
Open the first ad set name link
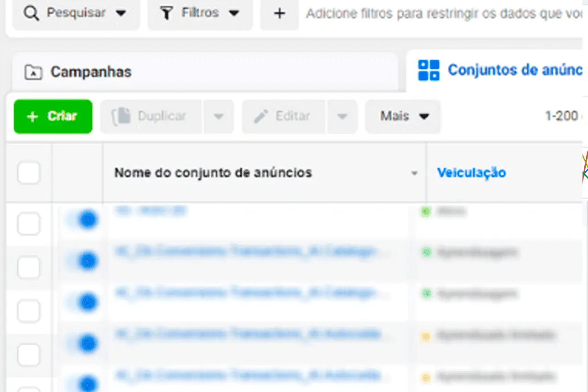(x=151, y=211)
